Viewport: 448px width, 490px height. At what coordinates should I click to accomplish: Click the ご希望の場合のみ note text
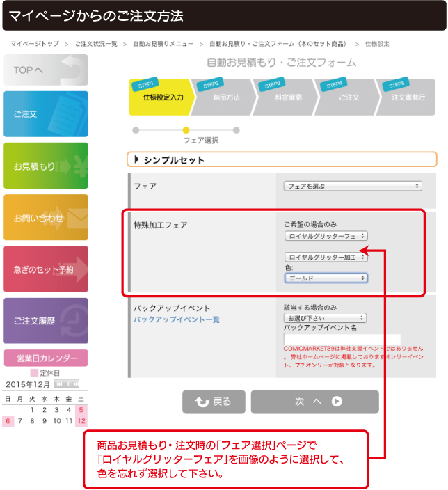pos(310,224)
